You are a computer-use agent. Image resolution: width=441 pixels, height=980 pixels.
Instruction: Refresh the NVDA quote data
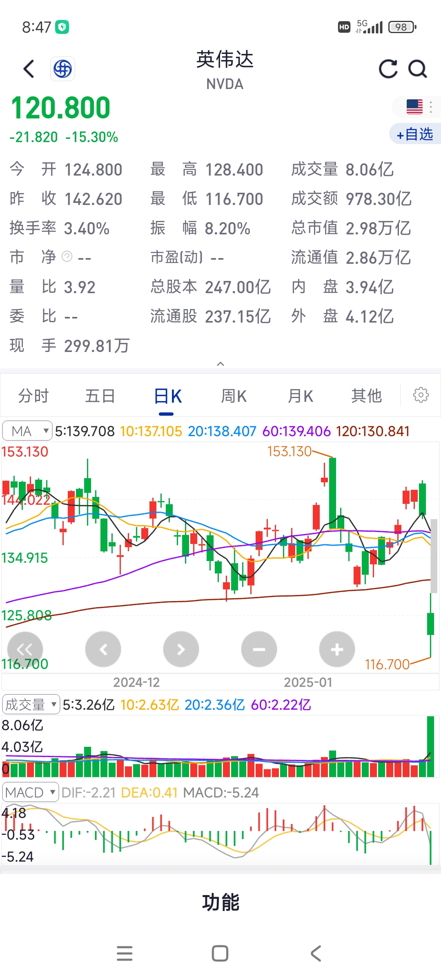tap(388, 69)
